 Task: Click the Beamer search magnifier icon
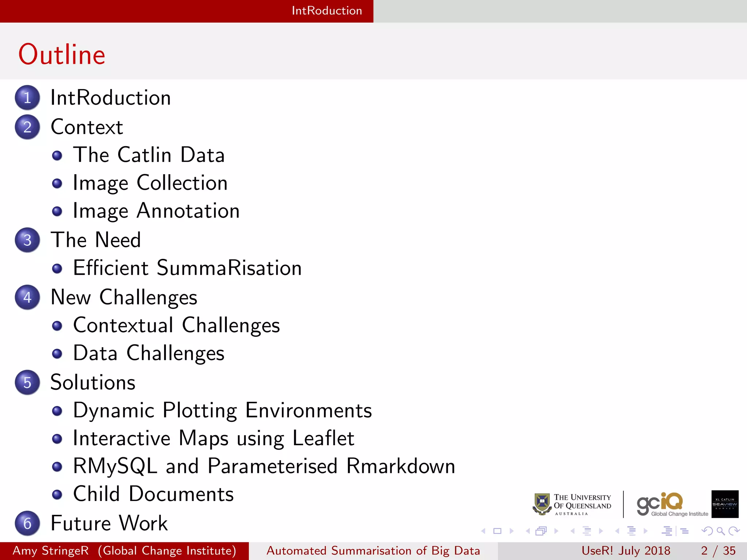coord(720,531)
